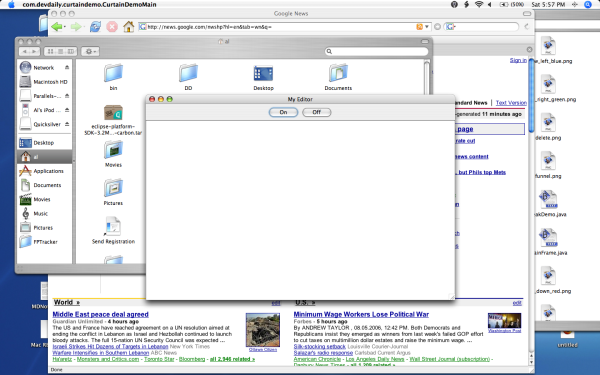Select the DD folder icon
The width and height of the screenshot is (600, 375).
tap(188, 73)
